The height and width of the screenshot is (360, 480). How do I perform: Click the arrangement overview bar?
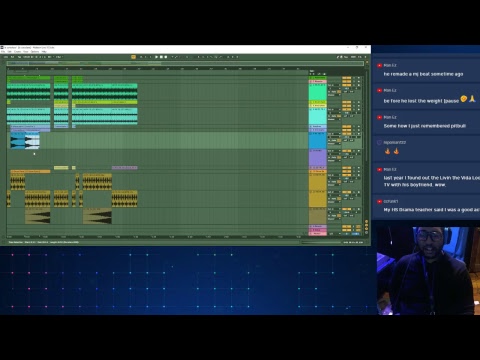[185, 63]
